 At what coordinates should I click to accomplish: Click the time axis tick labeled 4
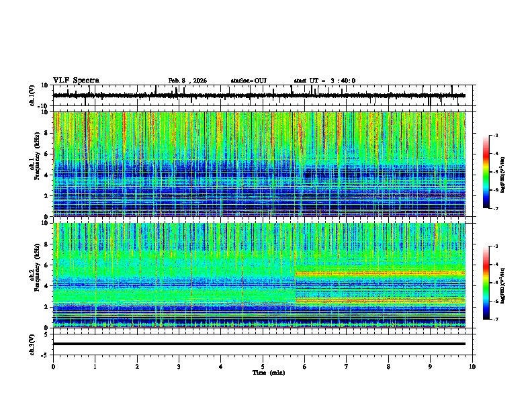click(221, 367)
